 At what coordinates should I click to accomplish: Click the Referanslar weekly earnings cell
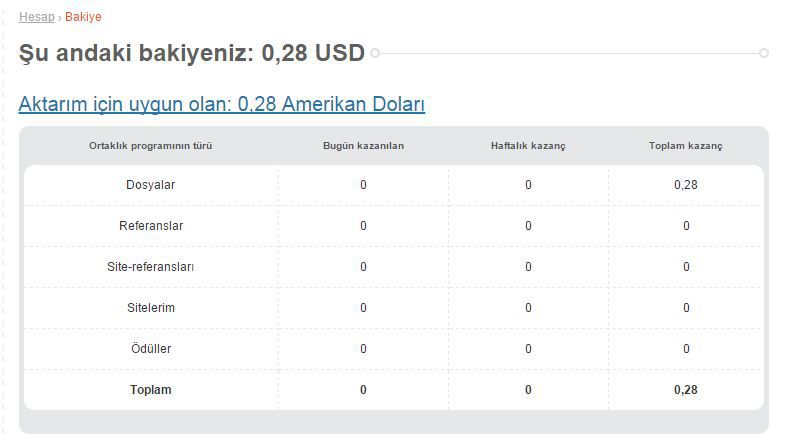click(528, 226)
